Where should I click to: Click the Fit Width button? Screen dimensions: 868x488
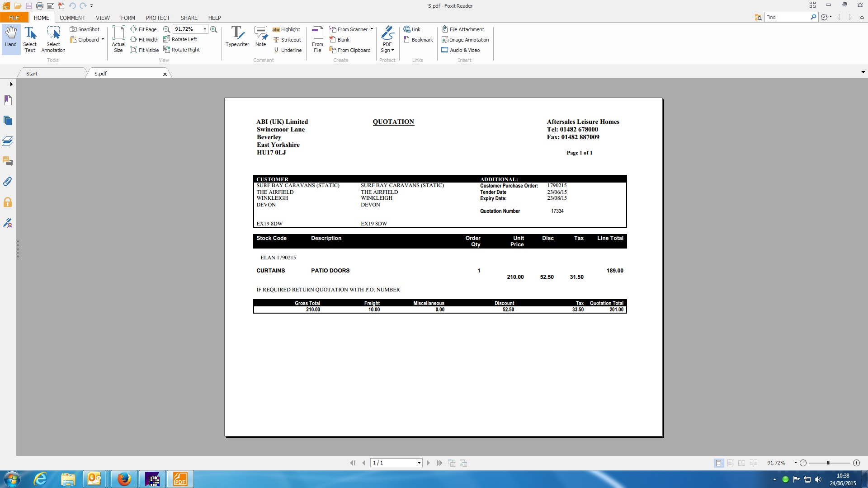144,39
